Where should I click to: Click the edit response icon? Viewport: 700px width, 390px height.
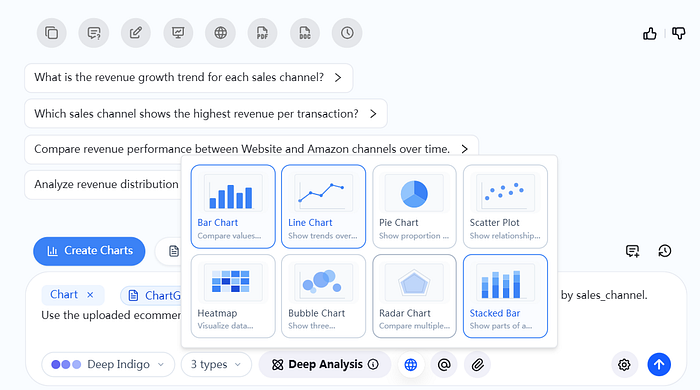click(x=136, y=33)
